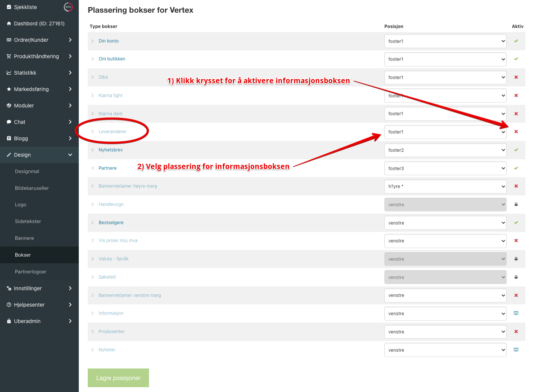The height and width of the screenshot is (392, 534).
Task: Activate Produsenter box via red cross
Action: (516, 332)
